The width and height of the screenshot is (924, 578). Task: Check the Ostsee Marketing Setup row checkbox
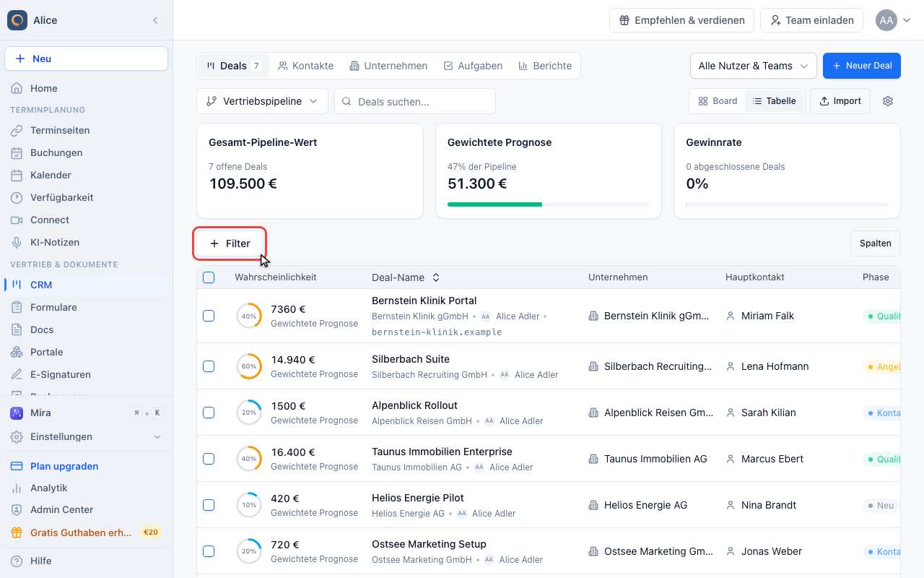[x=209, y=551]
